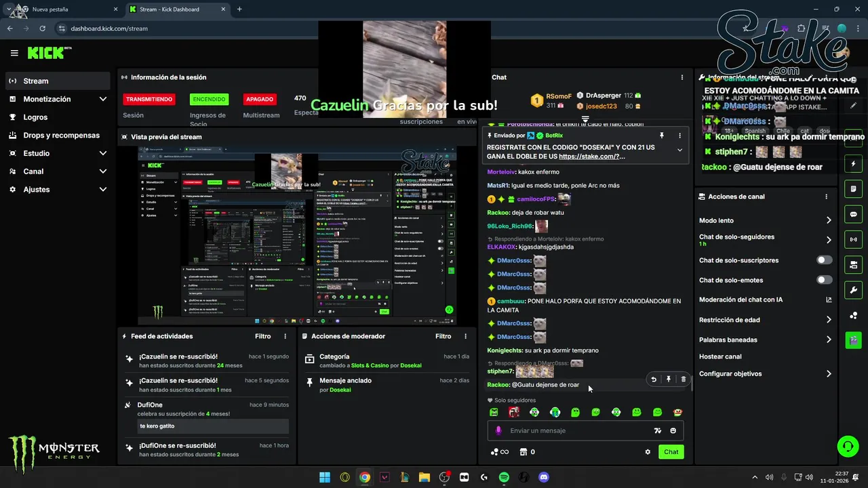868x488 pixels.
Task: Click the green clapperboard icon in right rail
Action: point(853,340)
